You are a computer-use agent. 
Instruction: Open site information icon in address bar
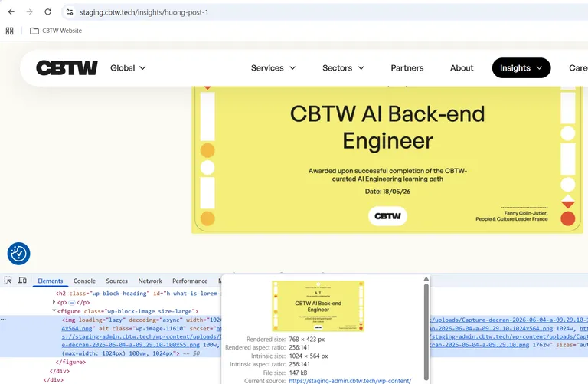coord(70,12)
